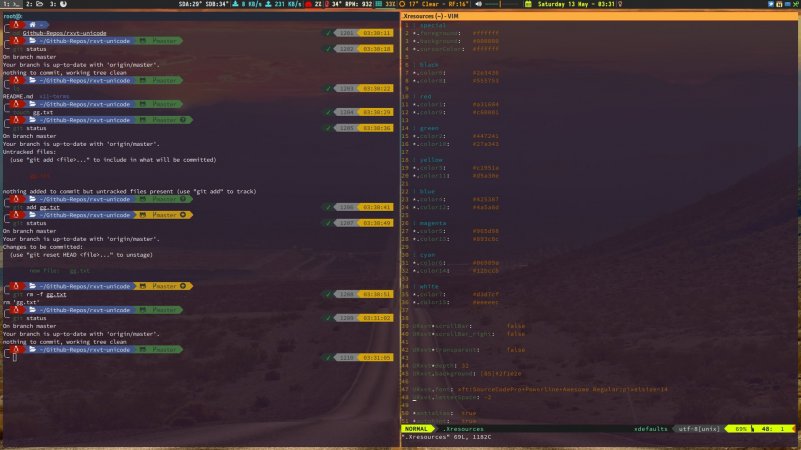Screen dimensions: 801x450
Task: Click success checkmark beside timestamp 03:30:22
Action: pos(328,88)
